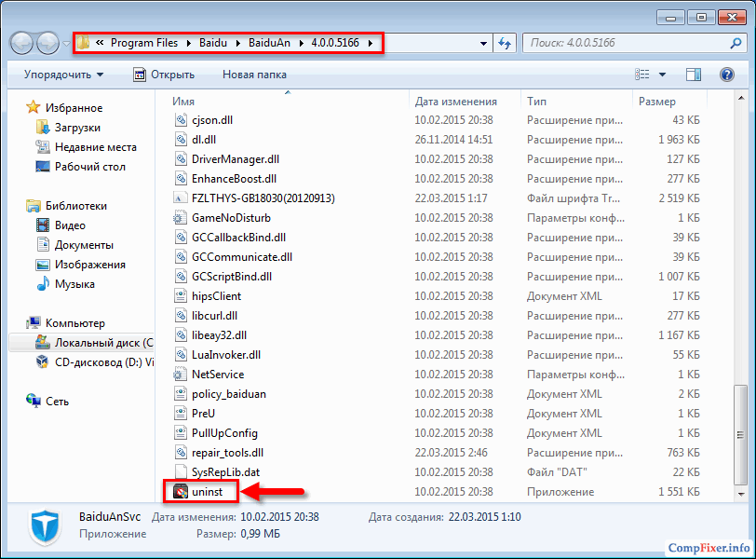Viewport: 756px width, 559px height.
Task: Select the PreU file name
Action: tap(204, 414)
